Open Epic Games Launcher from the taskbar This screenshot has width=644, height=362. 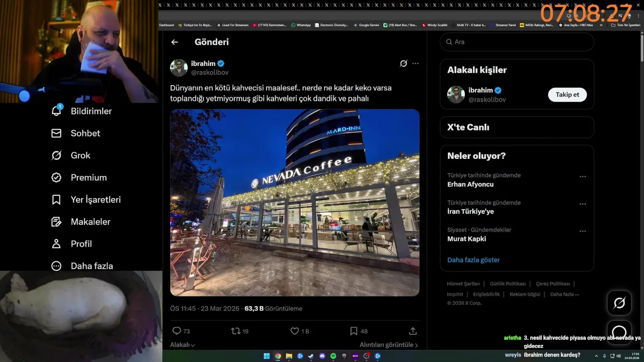pos(344,356)
